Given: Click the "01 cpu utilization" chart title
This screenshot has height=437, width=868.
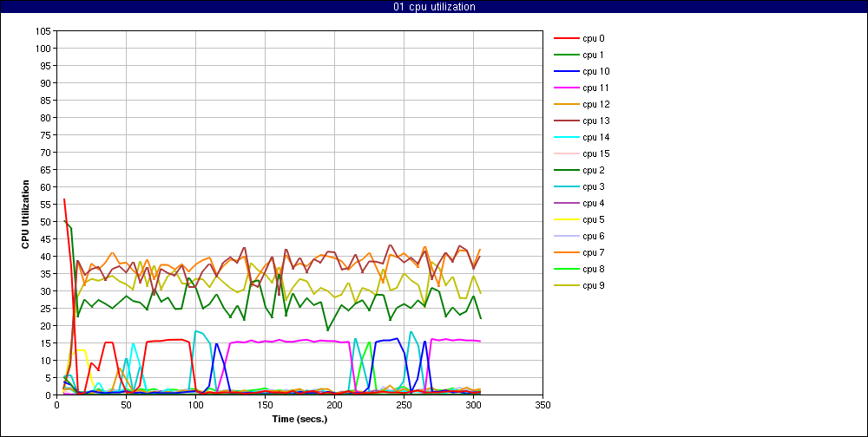Looking at the screenshot, I should 433,7.
